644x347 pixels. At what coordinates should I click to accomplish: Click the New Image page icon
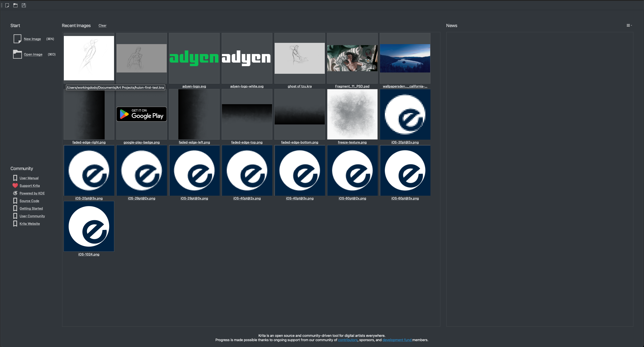point(17,39)
